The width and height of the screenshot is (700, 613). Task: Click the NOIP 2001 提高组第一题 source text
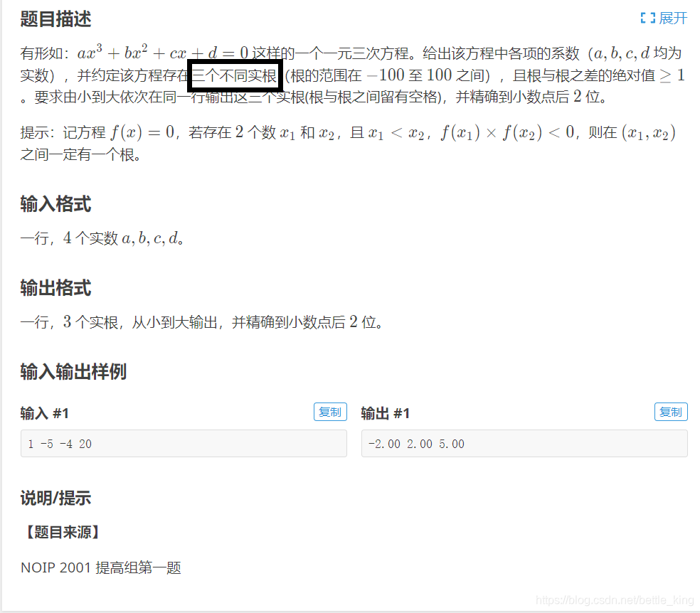coord(100,567)
